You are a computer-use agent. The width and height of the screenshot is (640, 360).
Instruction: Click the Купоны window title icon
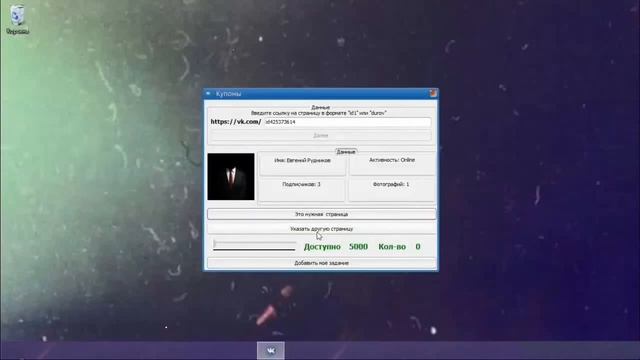[x=209, y=94]
